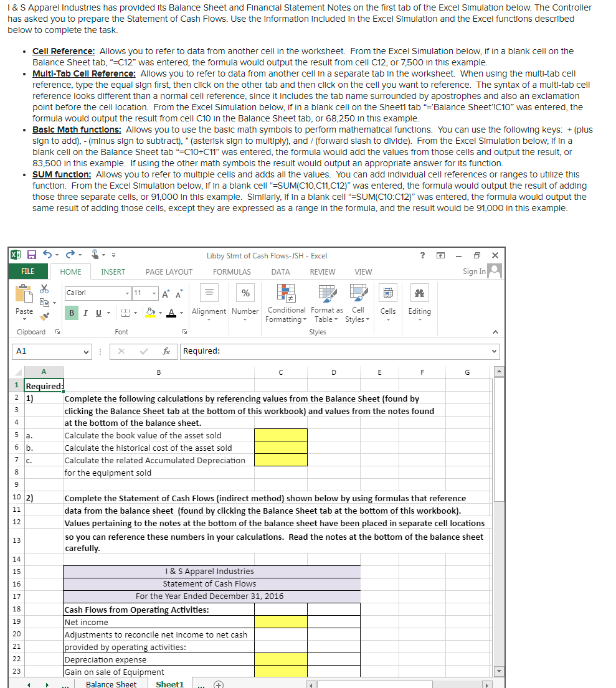Open the font size 11 dropdown
616x688 pixels.
[154, 293]
